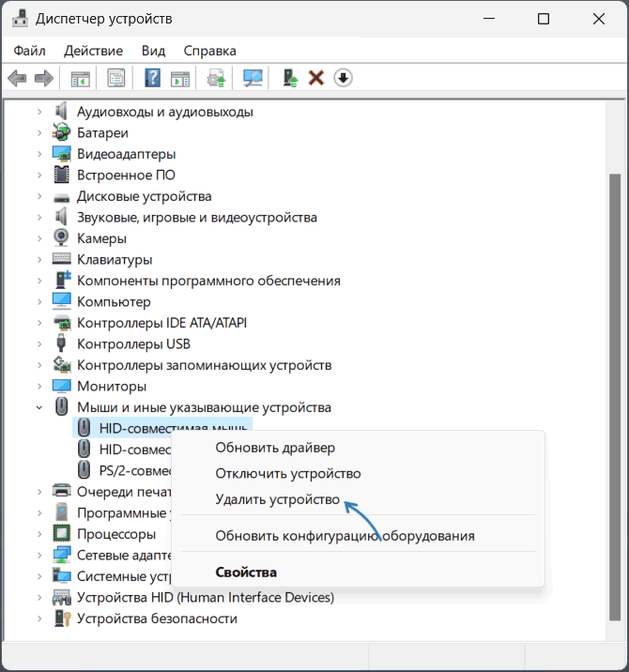This screenshot has width=629, height=672.
Task: Select Компоненты программного обеспечения row
Action: (x=208, y=281)
